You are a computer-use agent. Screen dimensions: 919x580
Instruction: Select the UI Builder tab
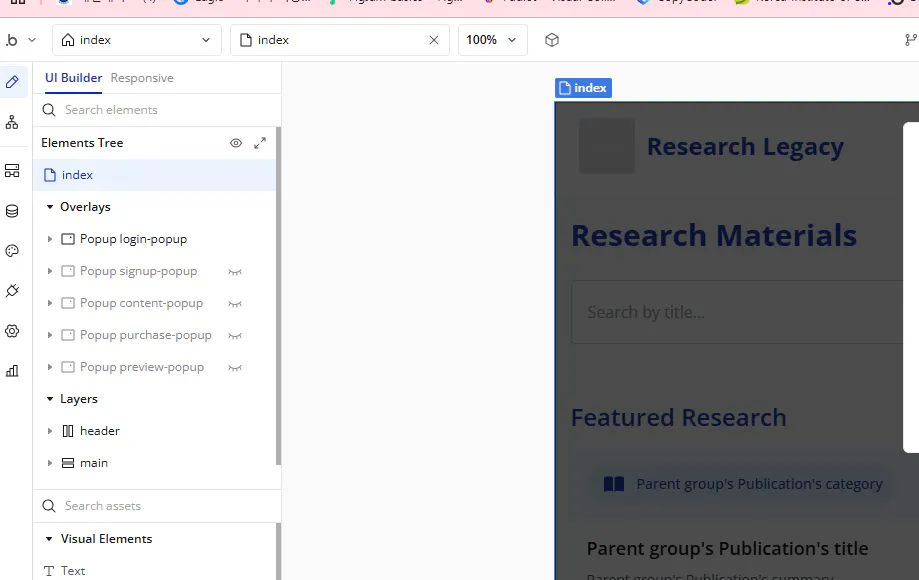click(73, 78)
